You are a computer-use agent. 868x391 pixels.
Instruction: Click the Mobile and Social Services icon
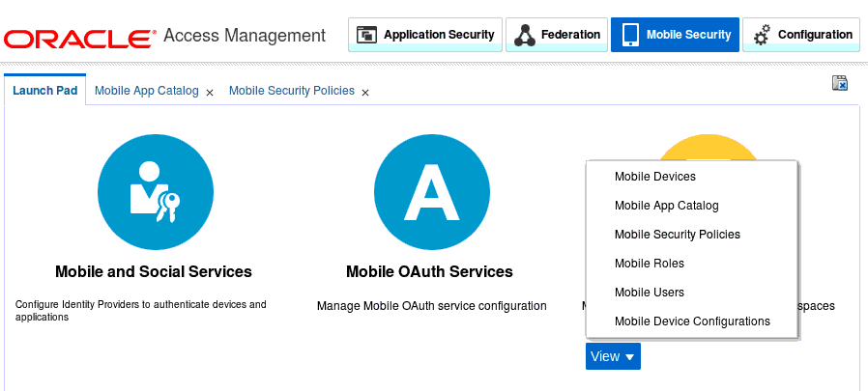[x=156, y=192]
